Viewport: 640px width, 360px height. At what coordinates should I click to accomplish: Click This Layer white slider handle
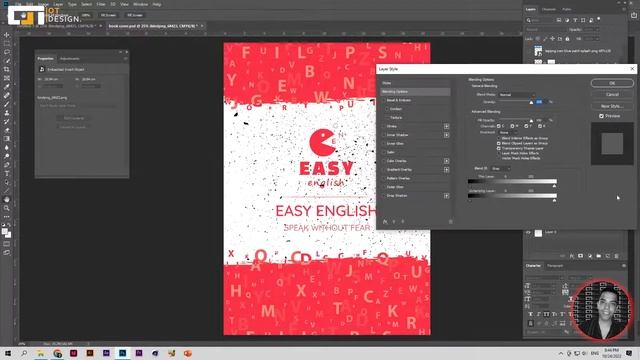(554, 186)
